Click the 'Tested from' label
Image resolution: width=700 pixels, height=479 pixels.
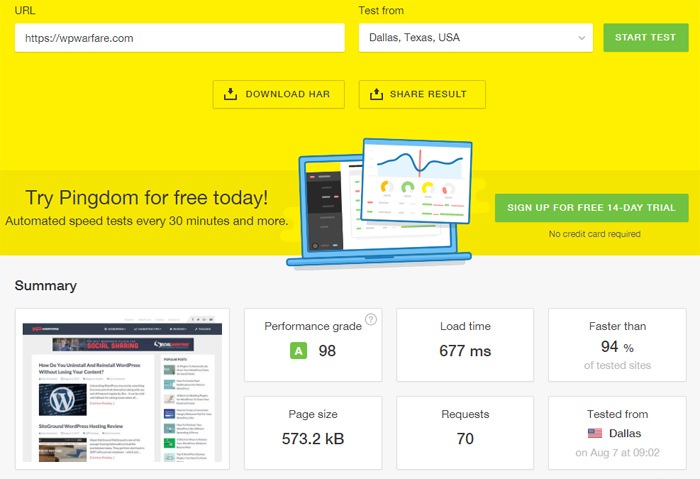point(617,414)
